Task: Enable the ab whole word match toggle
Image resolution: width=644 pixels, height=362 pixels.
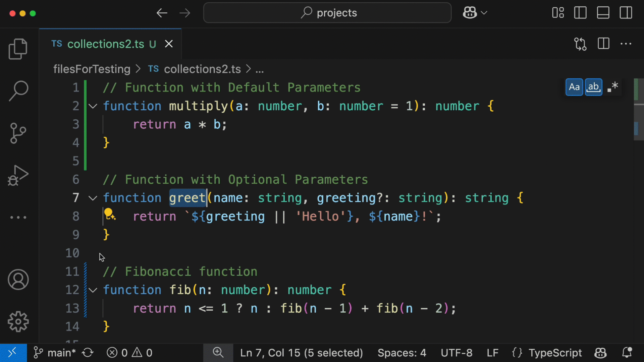Action: tap(593, 86)
